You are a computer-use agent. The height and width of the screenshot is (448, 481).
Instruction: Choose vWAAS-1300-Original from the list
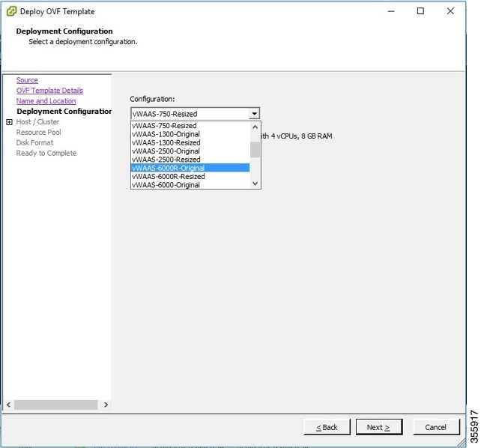tap(190, 134)
